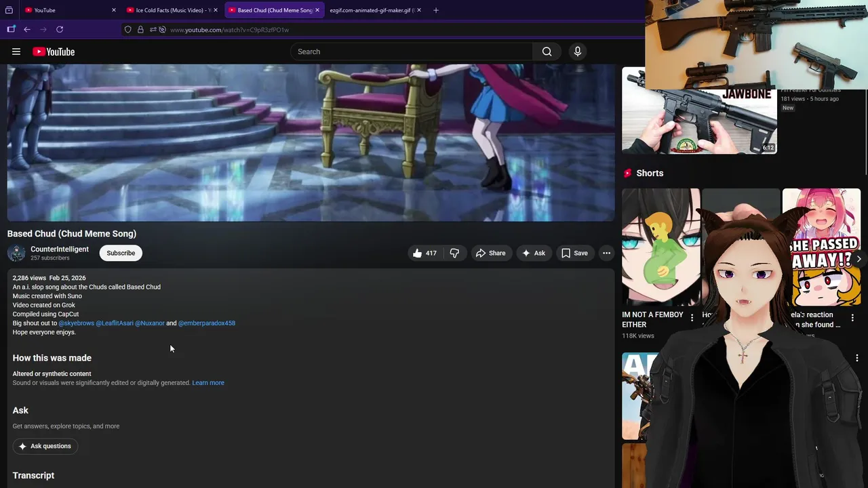The width and height of the screenshot is (868, 488).
Task: Click the video player frame
Action: click(311, 143)
